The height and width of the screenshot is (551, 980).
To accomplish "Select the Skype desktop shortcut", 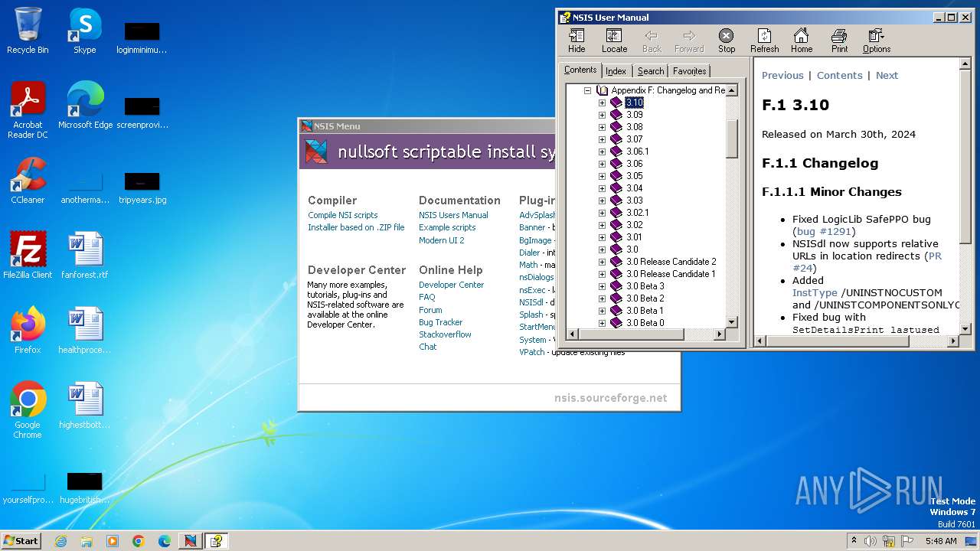I will [84, 31].
